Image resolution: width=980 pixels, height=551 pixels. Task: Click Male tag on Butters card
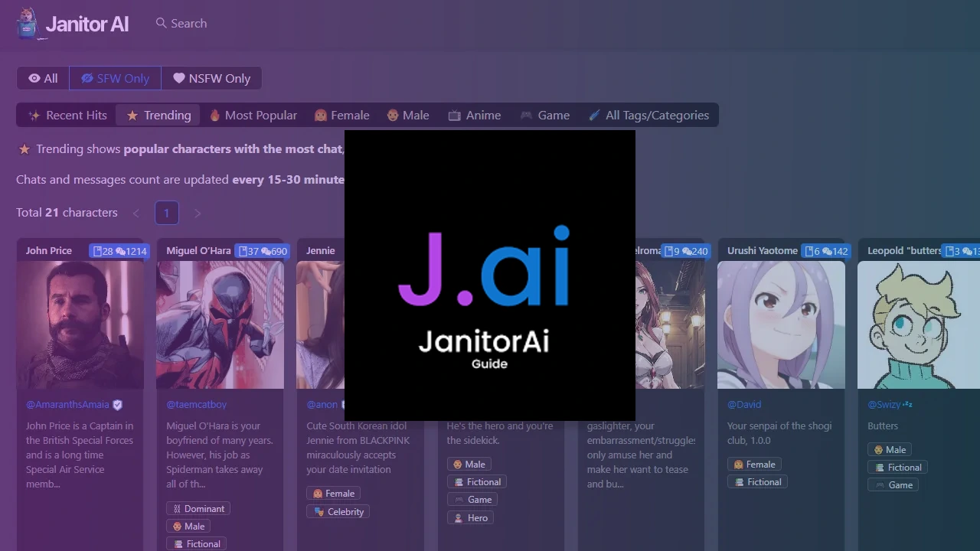[890, 450]
